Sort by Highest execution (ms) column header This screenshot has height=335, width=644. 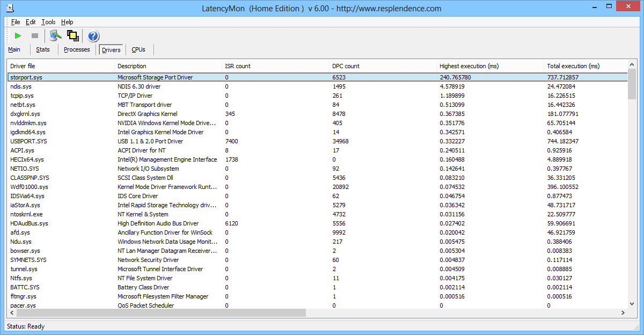pos(491,66)
